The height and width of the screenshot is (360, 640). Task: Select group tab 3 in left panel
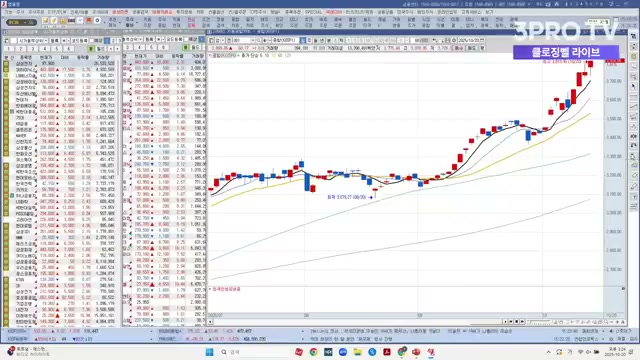(32, 49)
